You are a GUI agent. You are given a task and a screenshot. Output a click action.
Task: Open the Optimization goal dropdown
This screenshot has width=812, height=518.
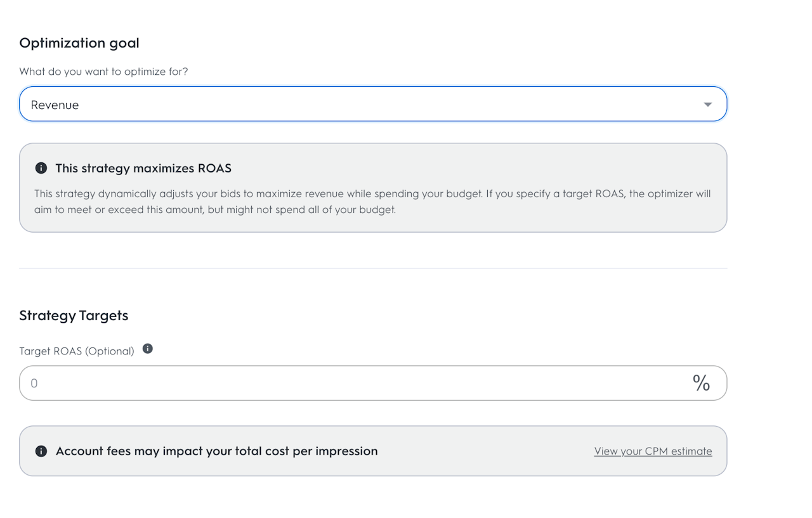pyautogui.click(x=373, y=104)
